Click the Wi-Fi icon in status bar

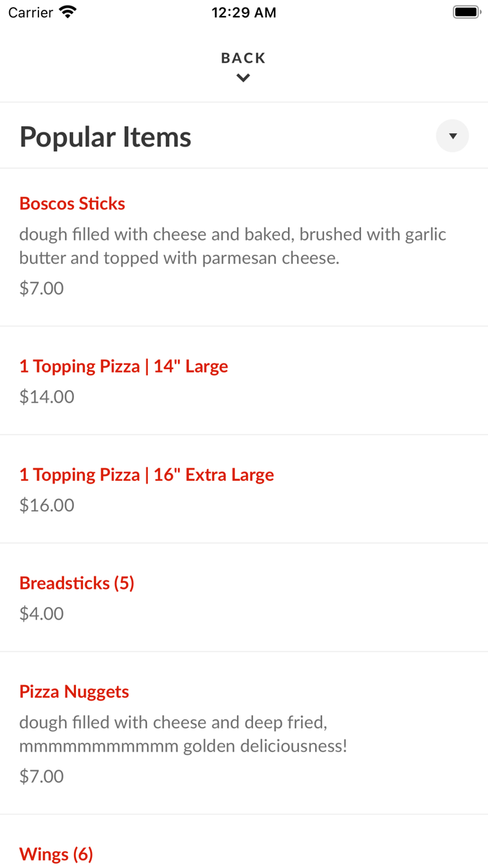click(x=66, y=11)
